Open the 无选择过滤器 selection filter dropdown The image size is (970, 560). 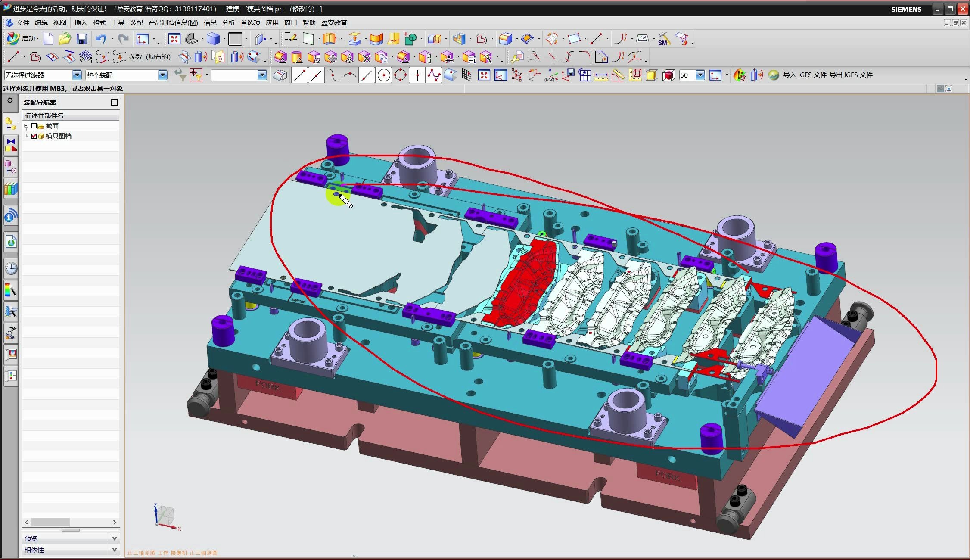(x=77, y=75)
